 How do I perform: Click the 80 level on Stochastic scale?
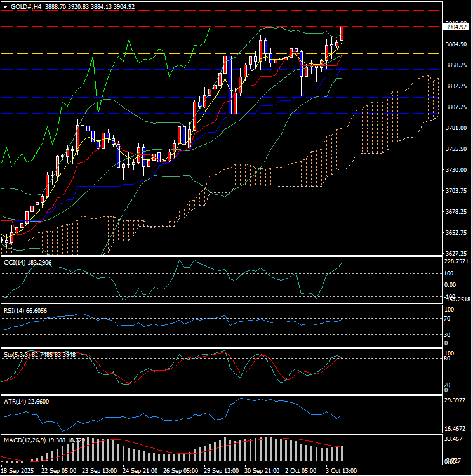[x=448, y=359]
